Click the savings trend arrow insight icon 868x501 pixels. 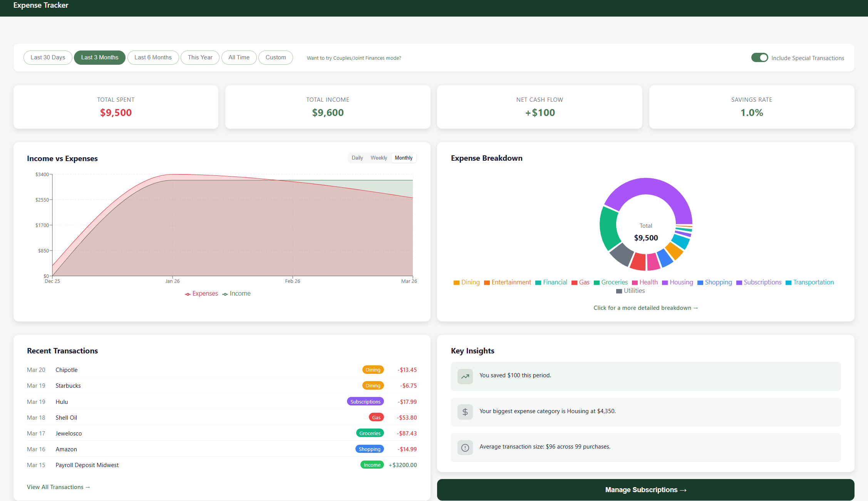pyautogui.click(x=465, y=377)
